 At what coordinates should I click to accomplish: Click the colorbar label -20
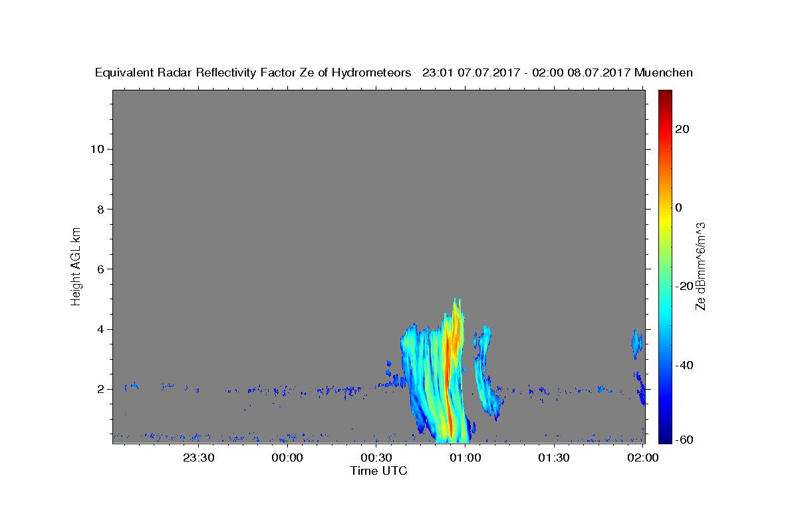[684, 286]
